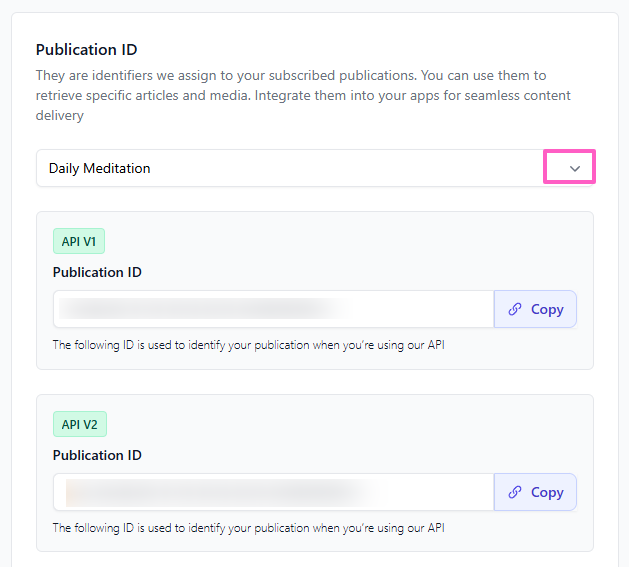Copy the API V2 Publication ID
This screenshot has height=567, width=629.
click(536, 493)
